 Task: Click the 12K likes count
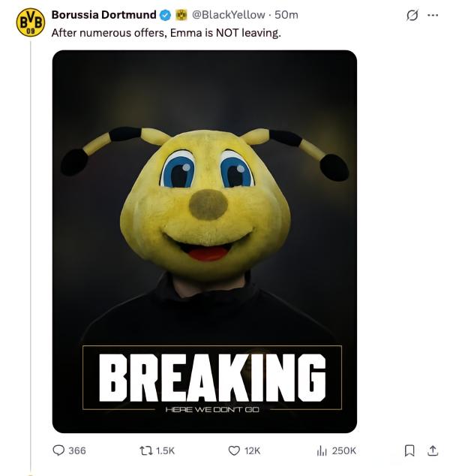[252, 450]
